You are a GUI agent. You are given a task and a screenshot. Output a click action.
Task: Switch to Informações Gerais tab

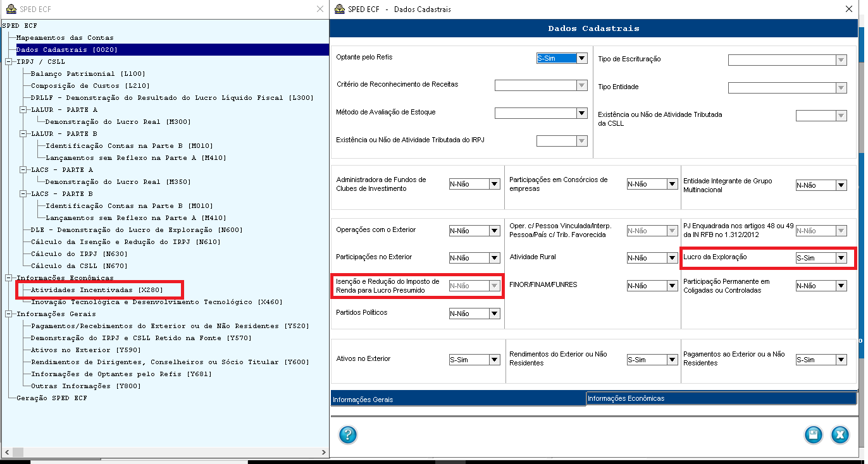pyautogui.click(x=458, y=399)
